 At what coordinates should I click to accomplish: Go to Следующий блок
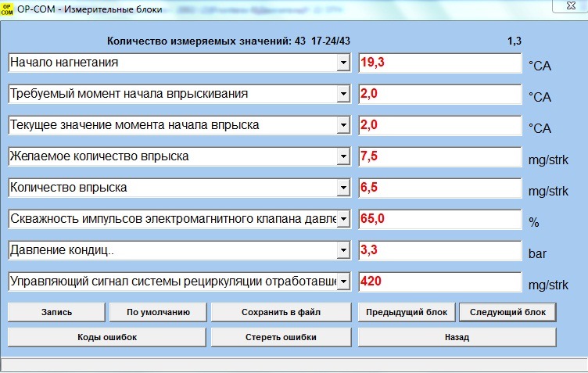click(507, 312)
